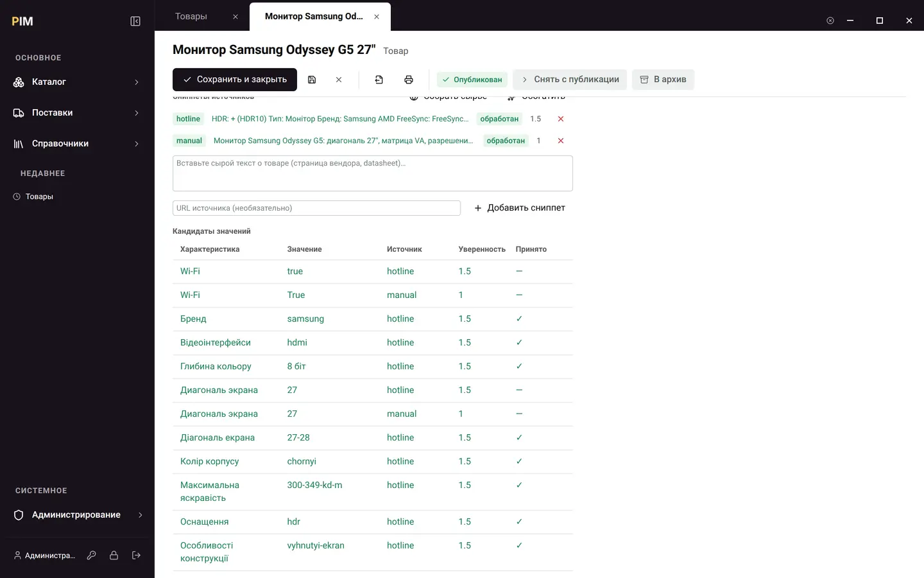Click the value 8 біт
The image size is (924, 578).
(296, 367)
